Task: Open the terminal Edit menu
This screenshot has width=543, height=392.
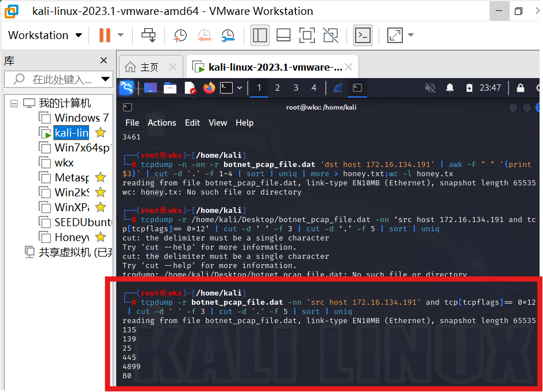Action: click(x=192, y=123)
